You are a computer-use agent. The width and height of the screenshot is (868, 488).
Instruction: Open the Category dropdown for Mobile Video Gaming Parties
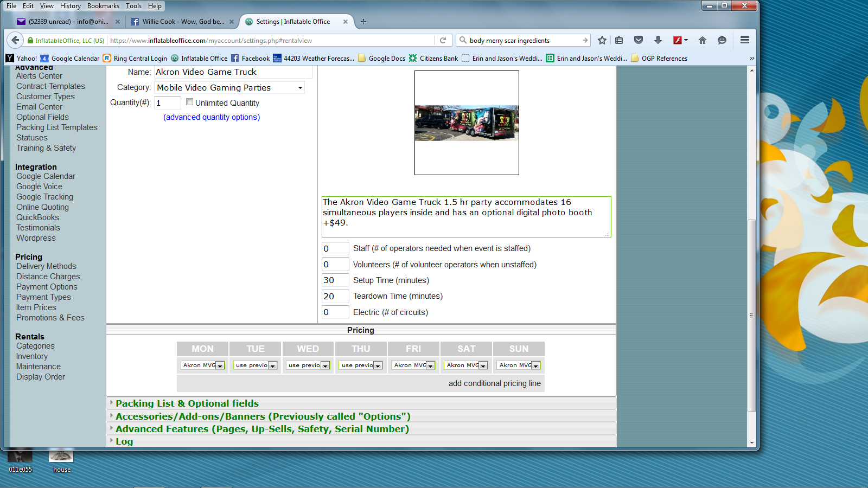[x=230, y=88]
